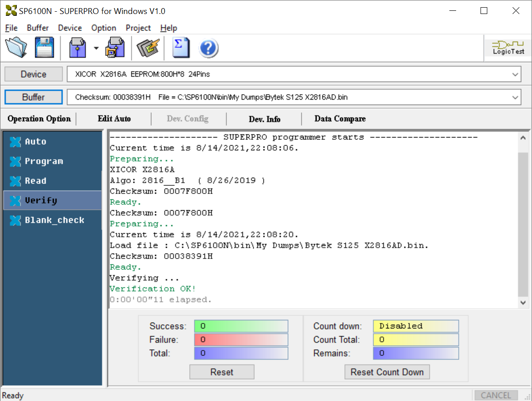Click 'Algo: 2816__B1' log line
This screenshot has height=401, width=532.
[187, 180]
